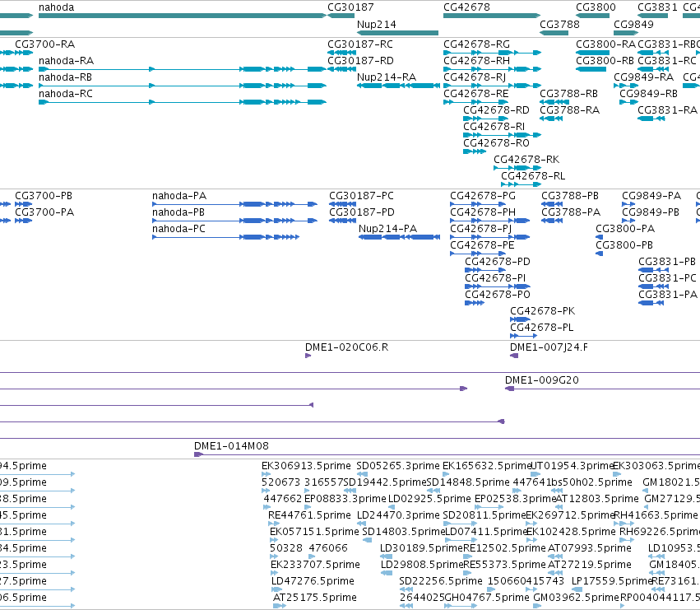Open the LD24470.3prime EST label
This screenshot has width=700, height=610.
(x=398, y=515)
